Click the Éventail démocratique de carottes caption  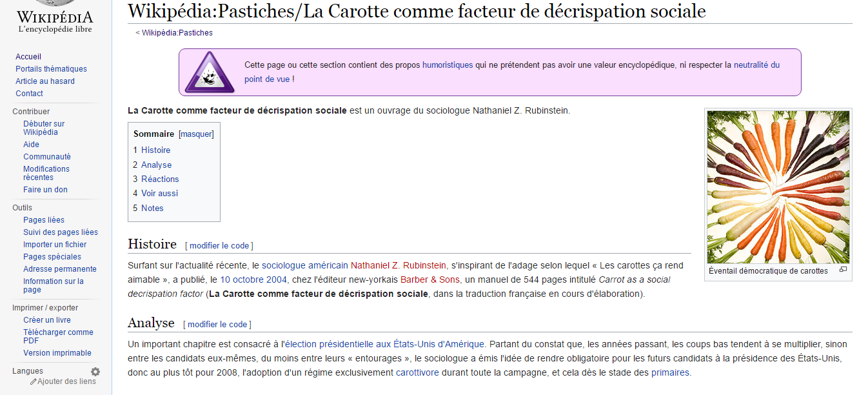(768, 271)
